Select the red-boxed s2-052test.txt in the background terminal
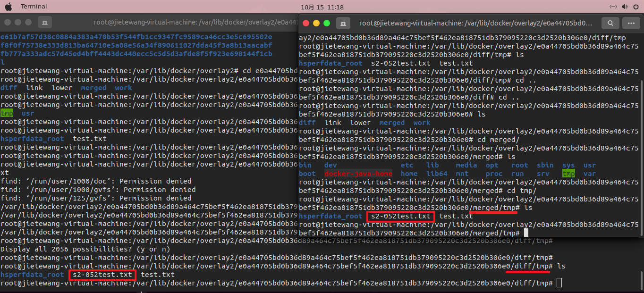 (x=102, y=275)
